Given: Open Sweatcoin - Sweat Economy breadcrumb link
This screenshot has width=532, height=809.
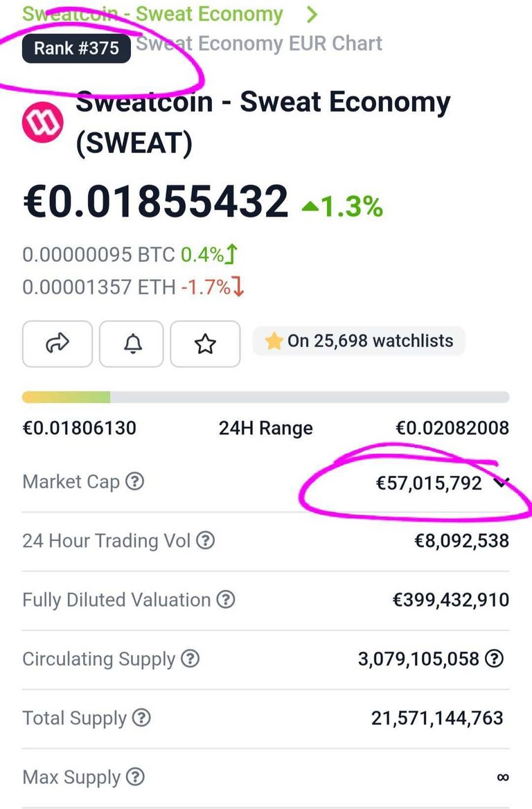Looking at the screenshot, I should (152, 14).
